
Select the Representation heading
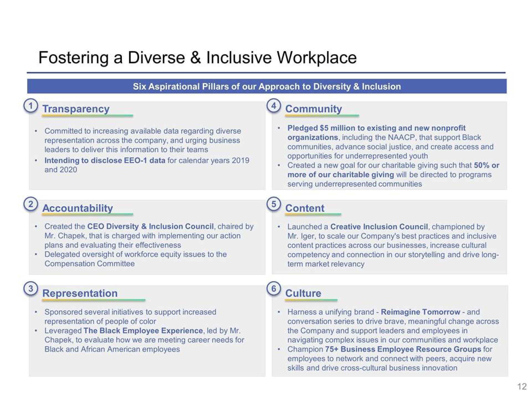click(80, 293)
